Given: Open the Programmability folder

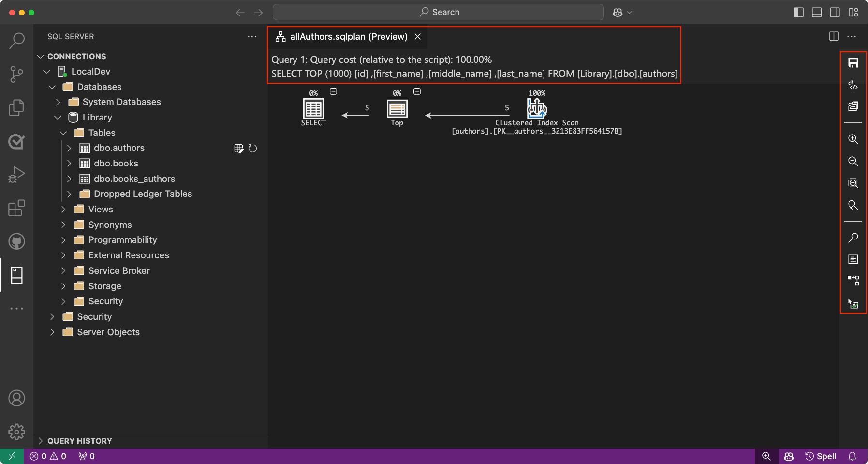Looking at the screenshot, I should pyautogui.click(x=122, y=240).
